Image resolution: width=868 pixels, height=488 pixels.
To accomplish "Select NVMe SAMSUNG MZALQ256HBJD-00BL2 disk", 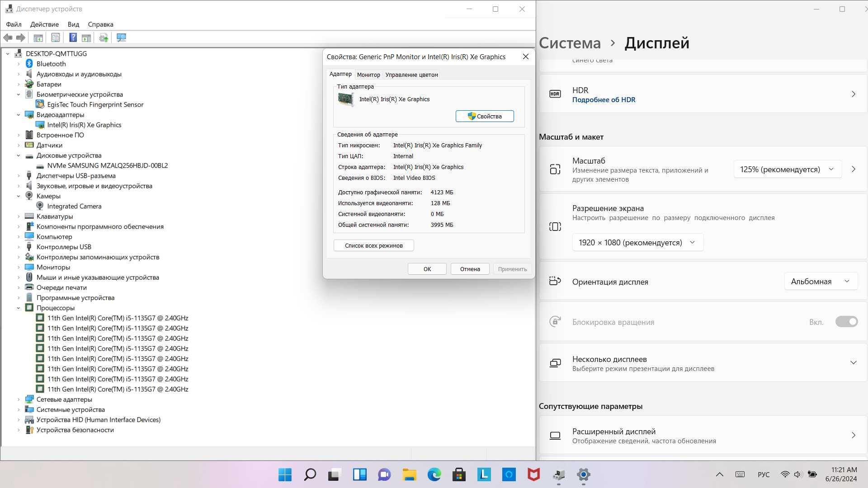I will 108,165.
